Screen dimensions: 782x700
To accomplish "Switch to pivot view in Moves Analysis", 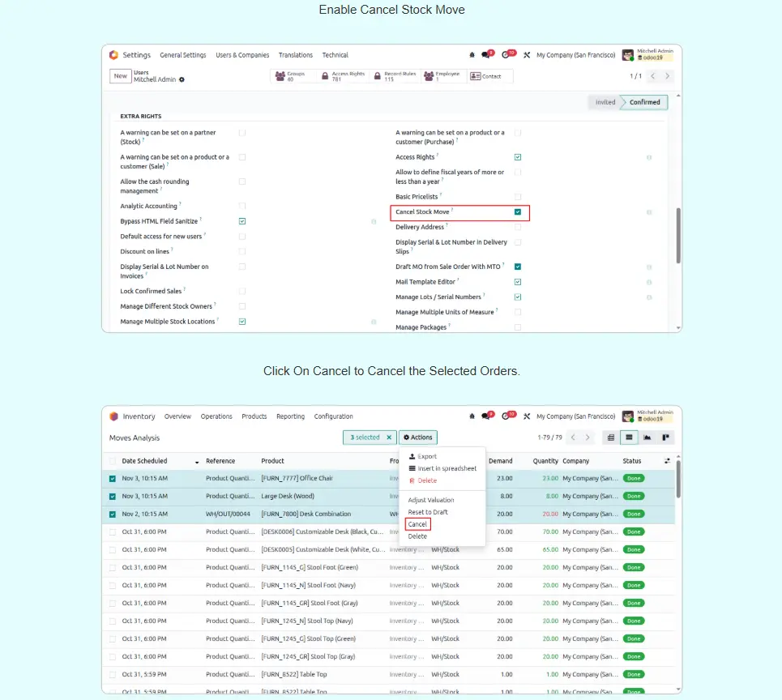I will click(613, 437).
